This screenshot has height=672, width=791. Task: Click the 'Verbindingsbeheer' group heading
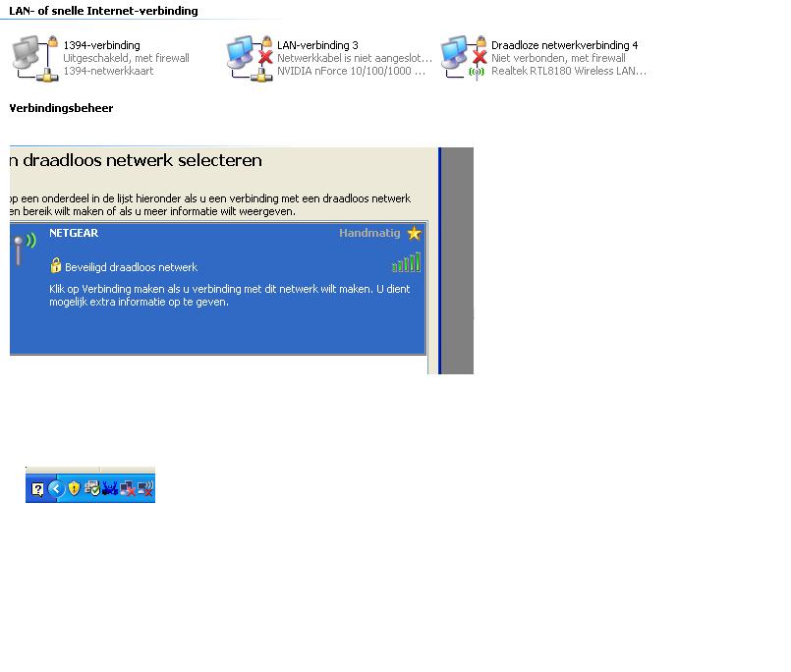tap(61, 108)
